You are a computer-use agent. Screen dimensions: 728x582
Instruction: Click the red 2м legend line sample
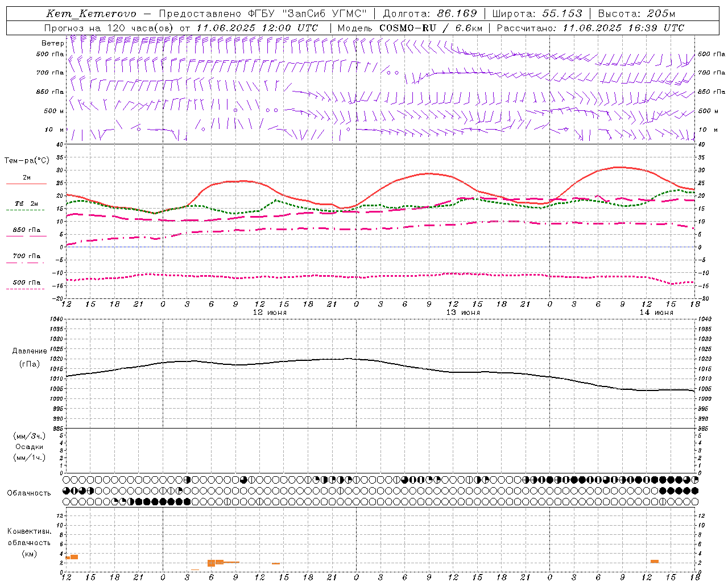pos(26,184)
